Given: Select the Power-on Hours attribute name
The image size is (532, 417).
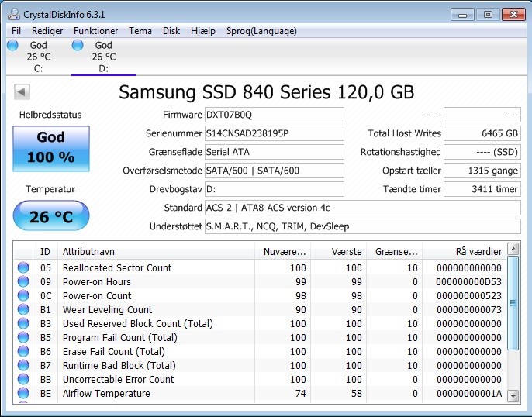Looking at the screenshot, I should click(x=97, y=281).
